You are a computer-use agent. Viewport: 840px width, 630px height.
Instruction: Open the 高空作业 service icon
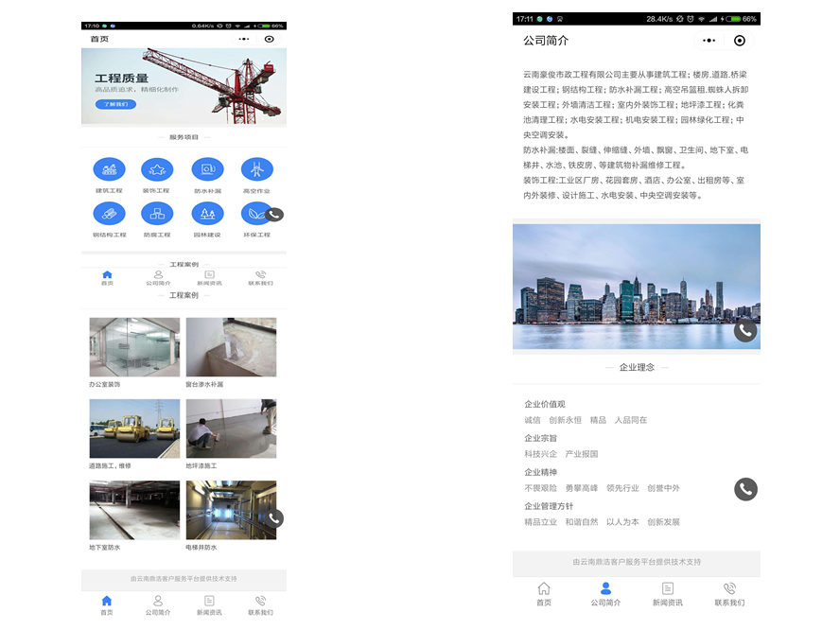point(256,170)
